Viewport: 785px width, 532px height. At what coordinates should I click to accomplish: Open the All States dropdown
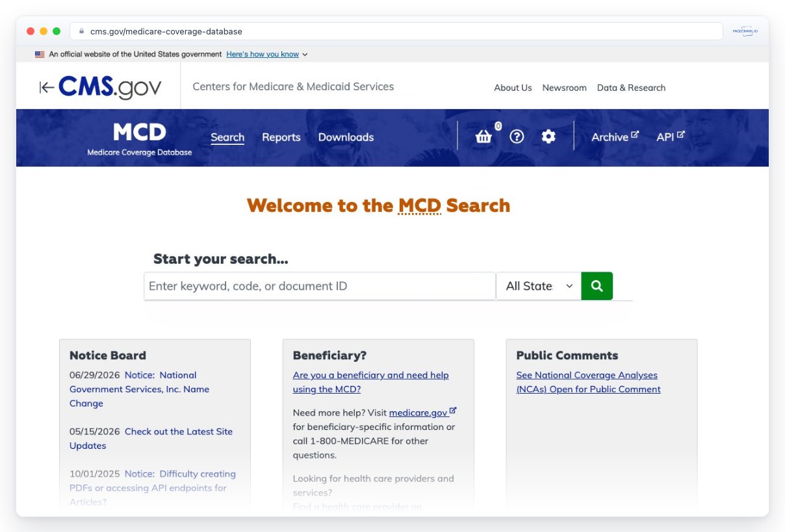click(x=539, y=286)
